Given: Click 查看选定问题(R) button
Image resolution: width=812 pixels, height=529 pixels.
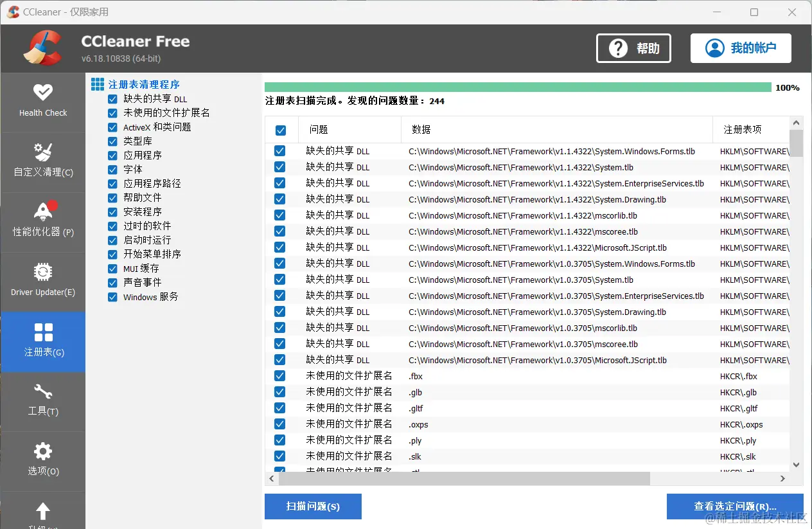Looking at the screenshot, I should click(x=735, y=507).
